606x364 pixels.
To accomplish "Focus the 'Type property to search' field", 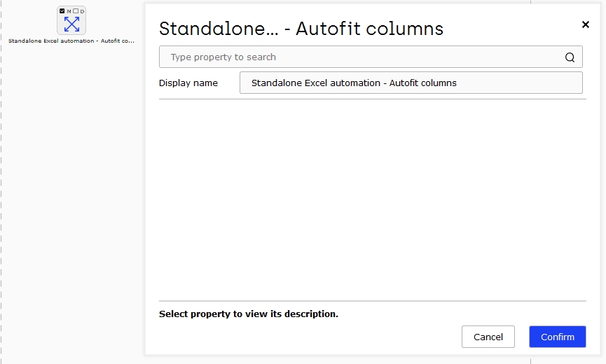I will tap(371, 57).
